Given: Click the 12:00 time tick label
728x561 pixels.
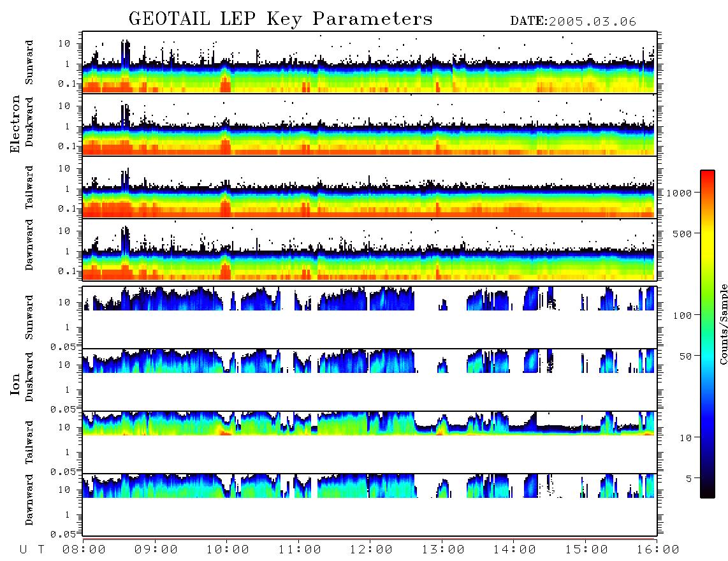Looking at the screenshot, I should point(371,550).
